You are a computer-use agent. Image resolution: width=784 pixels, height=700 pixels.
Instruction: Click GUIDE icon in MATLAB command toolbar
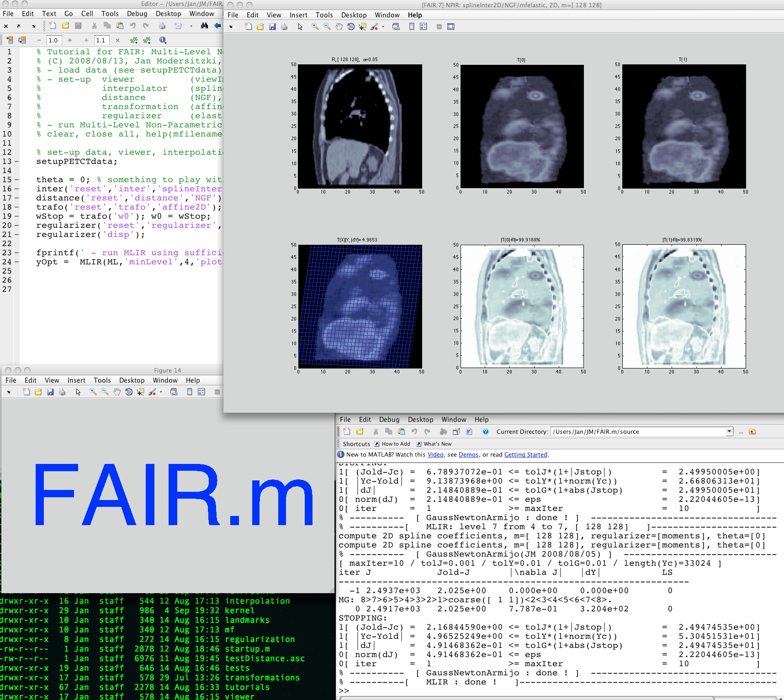[456, 432]
